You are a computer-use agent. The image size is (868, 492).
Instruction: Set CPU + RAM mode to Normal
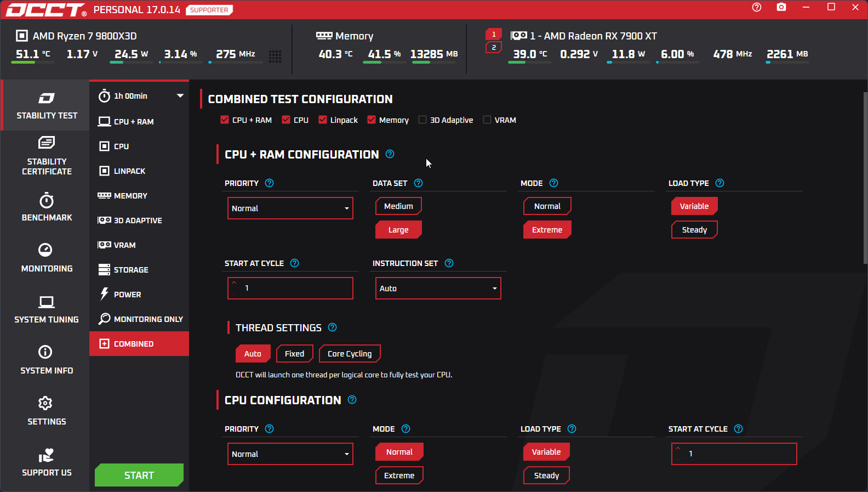pyautogui.click(x=547, y=206)
